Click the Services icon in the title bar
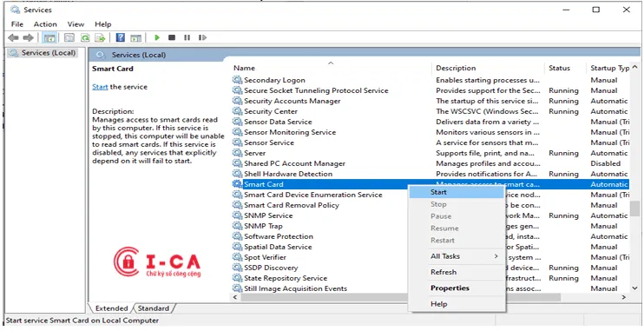 pos(15,10)
